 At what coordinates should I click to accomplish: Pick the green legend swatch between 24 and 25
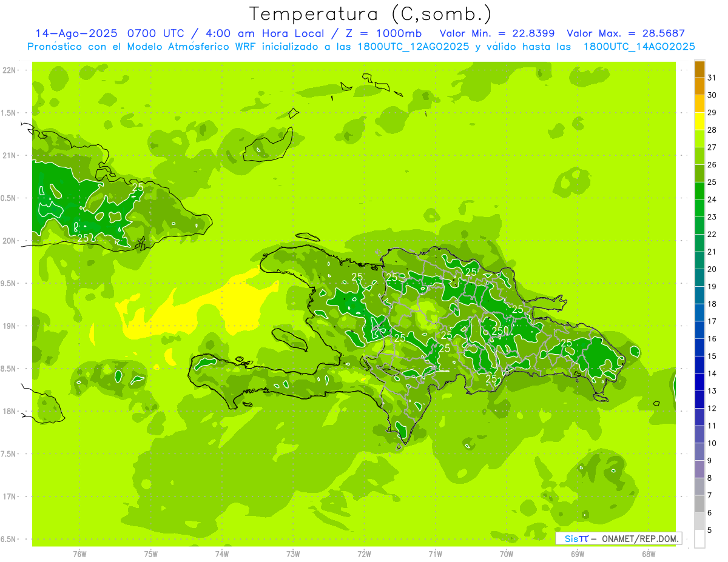point(699,190)
